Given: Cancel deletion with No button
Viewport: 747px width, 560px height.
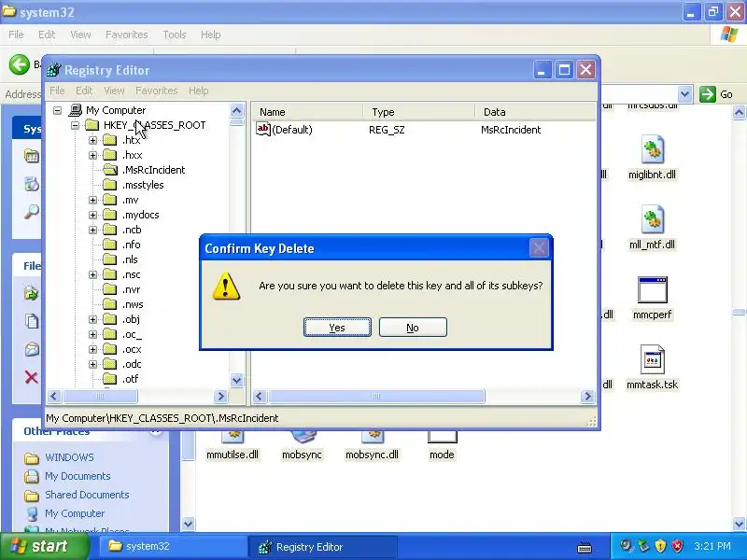Looking at the screenshot, I should pos(413,328).
